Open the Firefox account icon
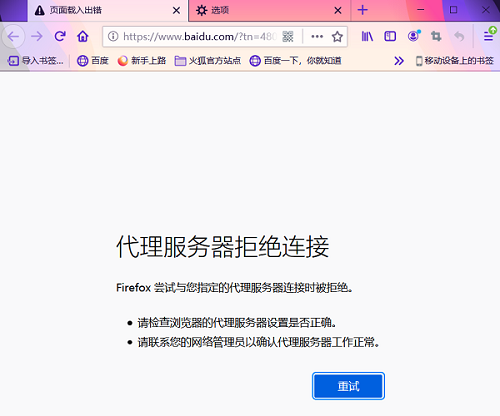The height and width of the screenshot is (416, 500). coord(413,36)
